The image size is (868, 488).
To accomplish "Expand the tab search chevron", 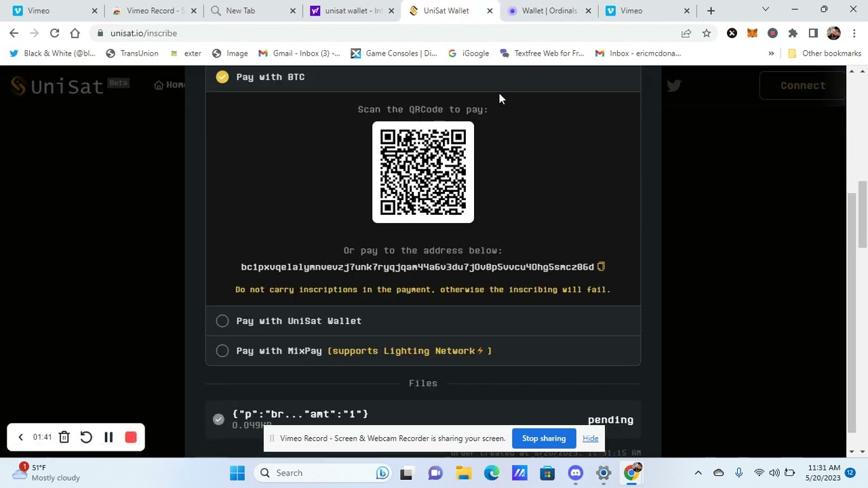I will pyautogui.click(x=766, y=9).
